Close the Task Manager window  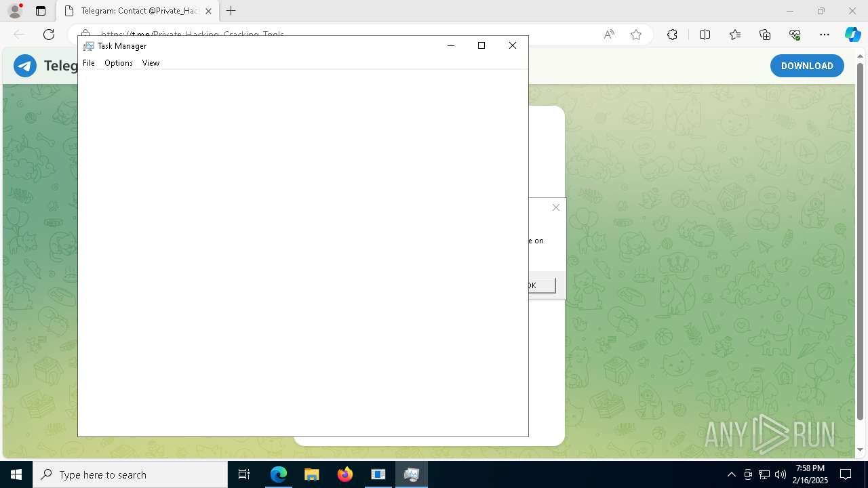coord(513,45)
